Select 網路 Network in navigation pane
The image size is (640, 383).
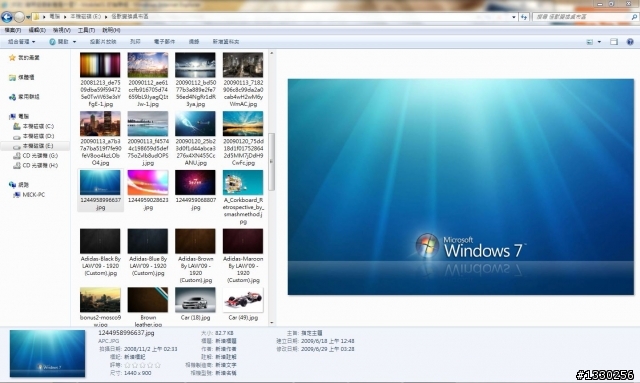19,185
